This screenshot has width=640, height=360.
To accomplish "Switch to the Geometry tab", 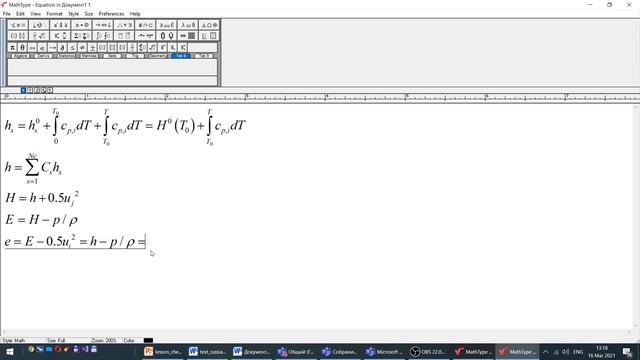I will (x=158, y=56).
